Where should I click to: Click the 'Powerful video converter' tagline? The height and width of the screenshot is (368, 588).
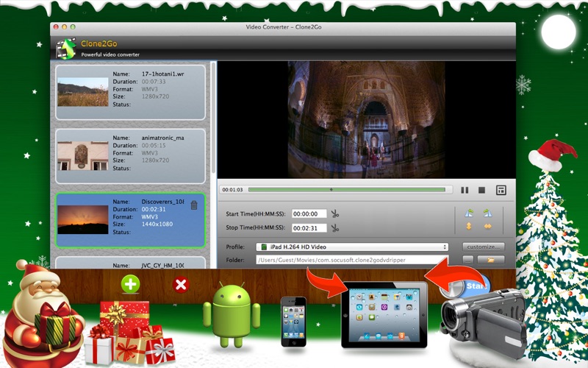click(110, 54)
